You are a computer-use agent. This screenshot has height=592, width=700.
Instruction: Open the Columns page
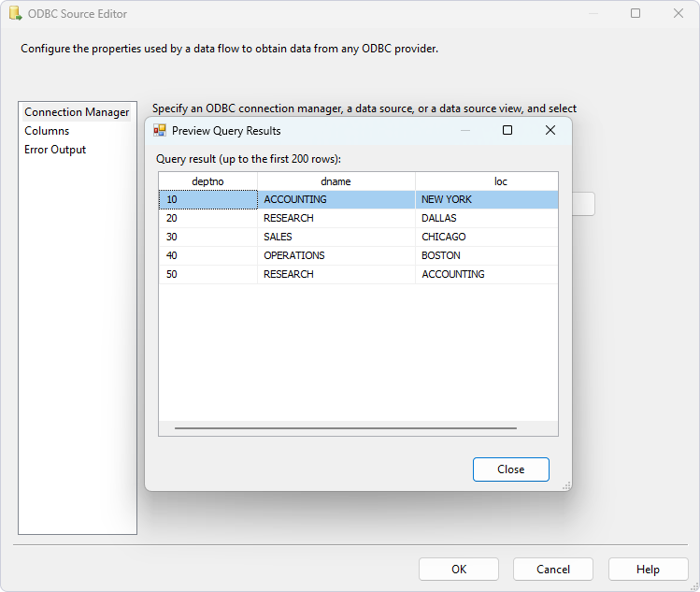[47, 131]
